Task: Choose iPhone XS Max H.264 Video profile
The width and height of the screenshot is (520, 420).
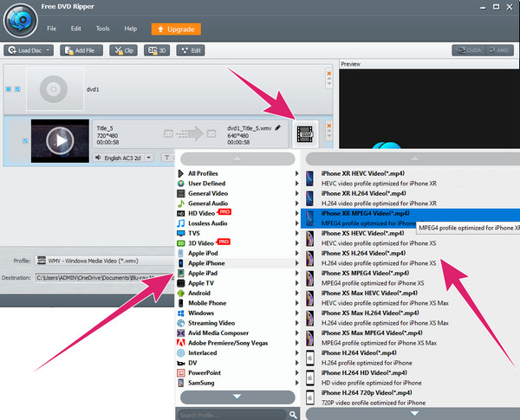Action: [410, 318]
